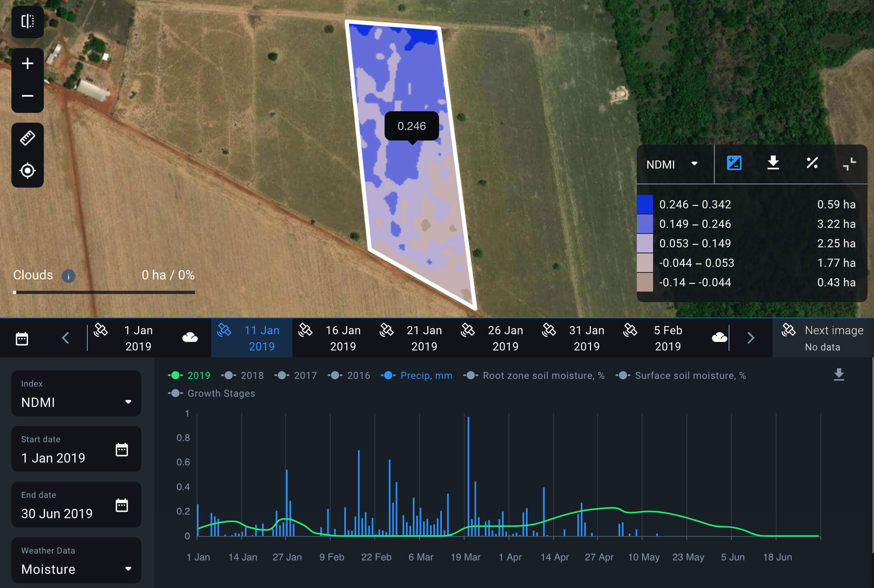Viewport: 874px width, 588px height.
Task: Click -0.044 – 0.053 color swatch
Action: (x=645, y=263)
